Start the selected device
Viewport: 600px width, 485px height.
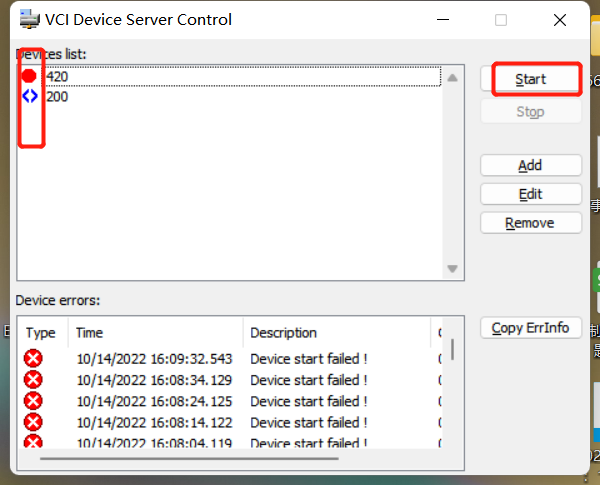531,79
